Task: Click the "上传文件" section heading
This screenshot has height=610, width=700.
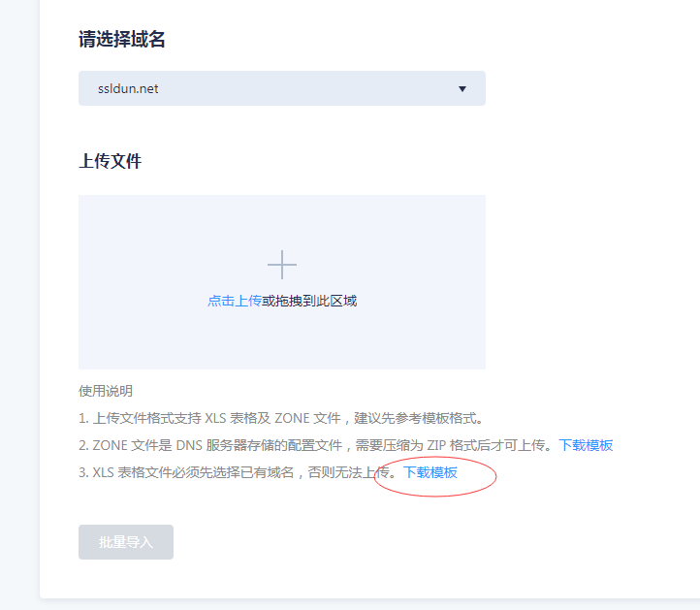Action: [110, 161]
